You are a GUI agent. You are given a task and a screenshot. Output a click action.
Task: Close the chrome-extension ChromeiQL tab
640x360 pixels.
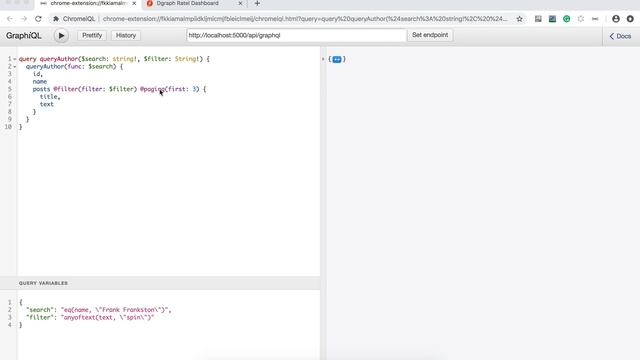[134, 3]
